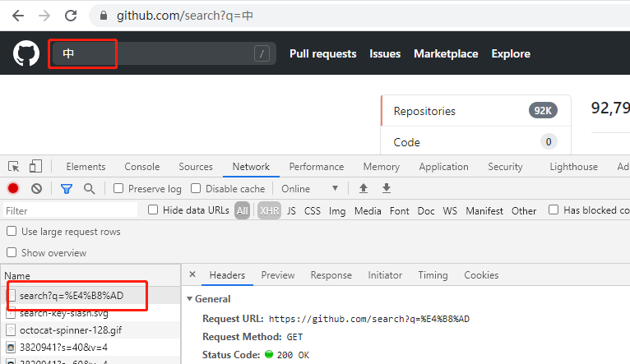Open GitHub Pull requests link
This screenshot has width=630, height=364.
point(323,53)
